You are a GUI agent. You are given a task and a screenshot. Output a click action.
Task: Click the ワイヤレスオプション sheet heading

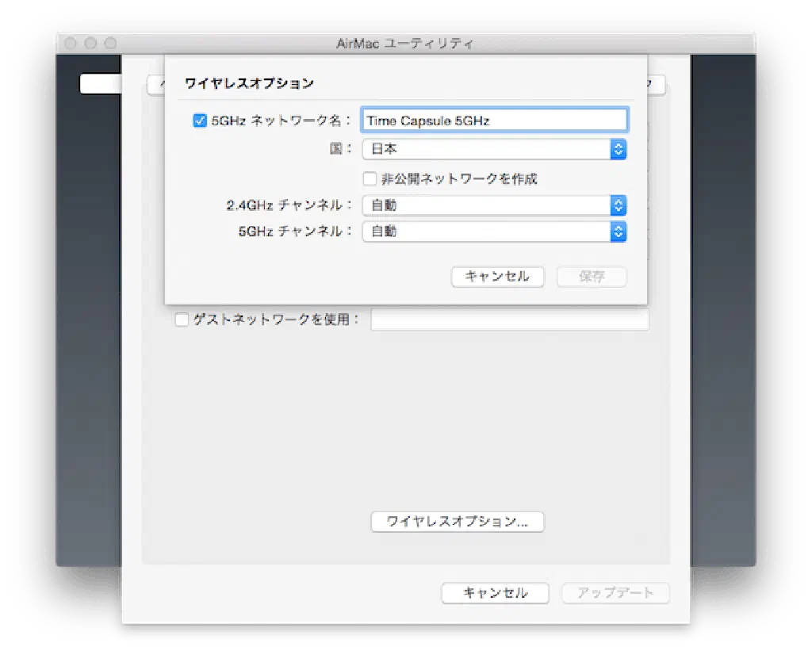(249, 82)
